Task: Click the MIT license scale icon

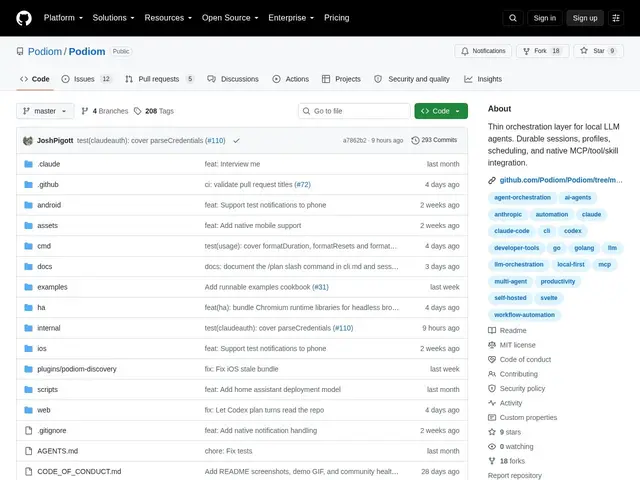Action: pos(492,345)
